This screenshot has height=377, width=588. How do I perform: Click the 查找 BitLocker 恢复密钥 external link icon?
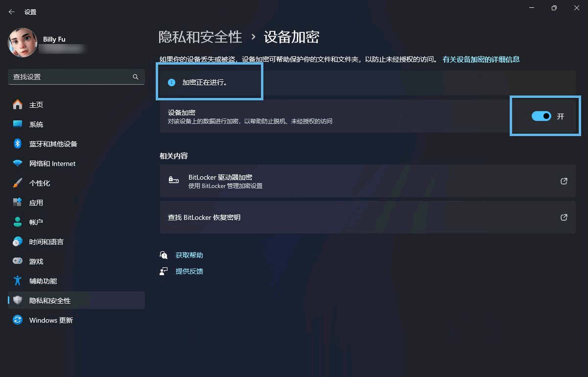[564, 217]
